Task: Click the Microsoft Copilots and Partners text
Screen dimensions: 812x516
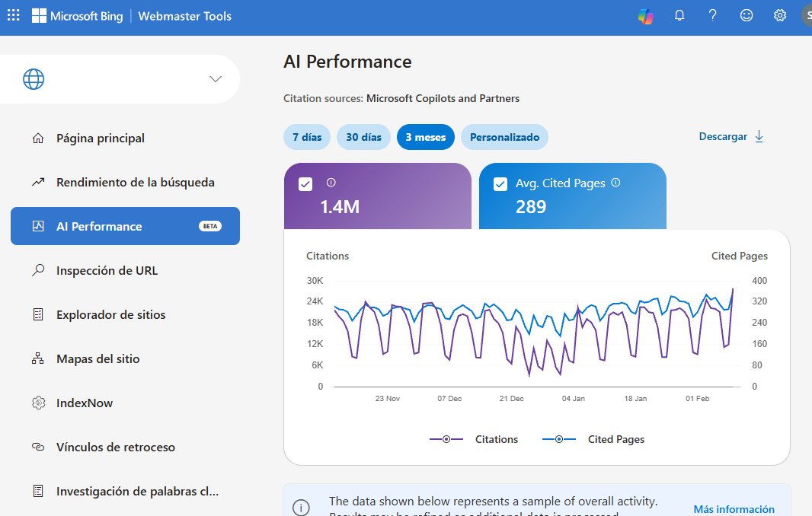Action: pos(443,98)
